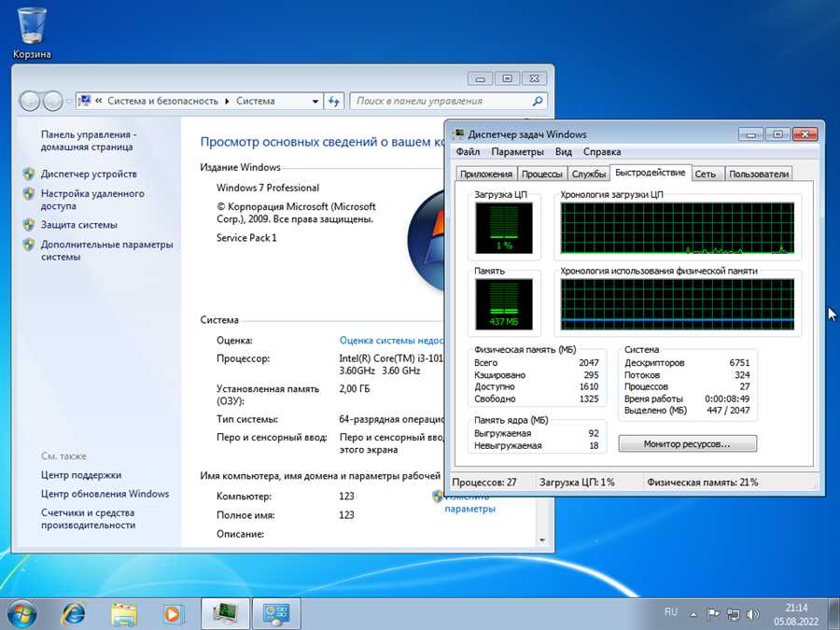Viewport: 840px width, 630px height.
Task: Open address bar history dropdown arrow
Action: pos(315,101)
